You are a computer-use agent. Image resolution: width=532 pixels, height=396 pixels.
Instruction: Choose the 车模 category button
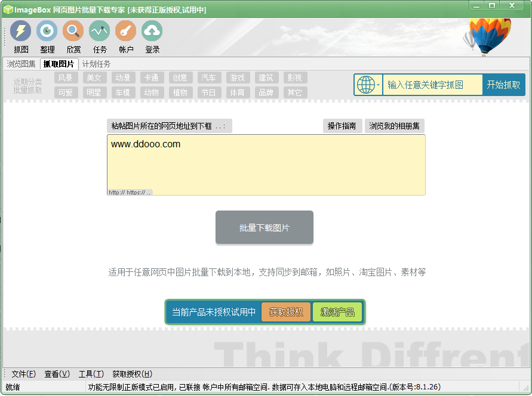pyautogui.click(x=123, y=92)
